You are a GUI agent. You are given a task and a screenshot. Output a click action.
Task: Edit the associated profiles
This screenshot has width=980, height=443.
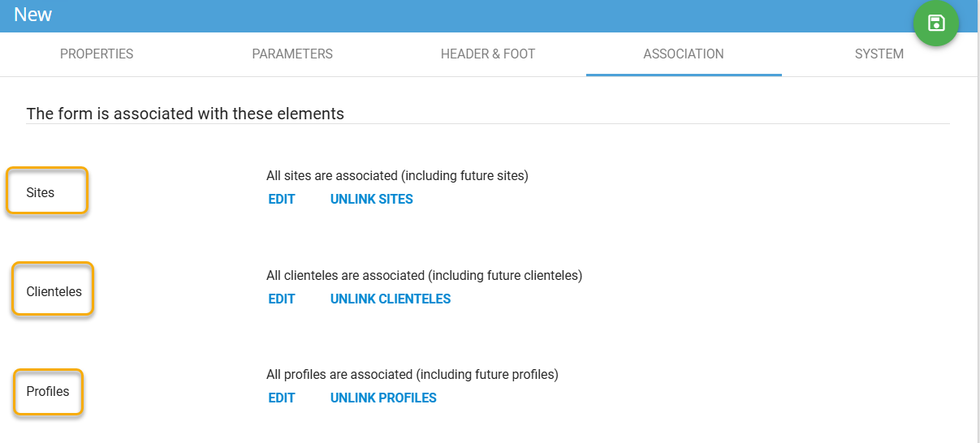[x=282, y=398]
